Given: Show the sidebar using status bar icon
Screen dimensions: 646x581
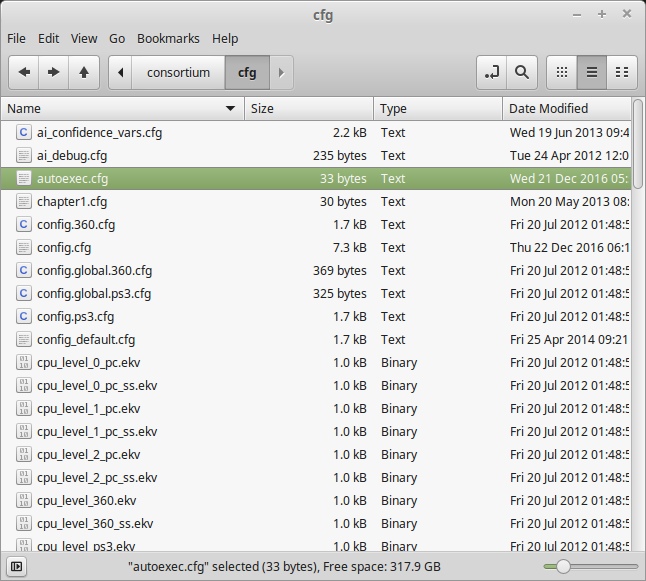Looking at the screenshot, I should click(x=16, y=567).
